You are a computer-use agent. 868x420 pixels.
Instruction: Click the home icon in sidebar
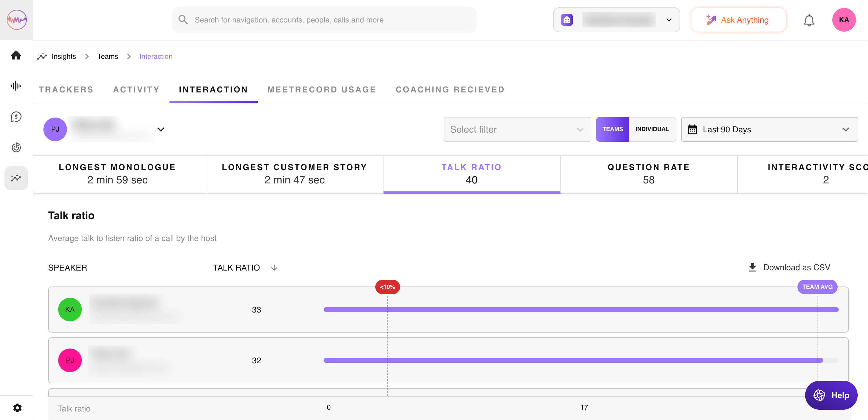[16, 55]
